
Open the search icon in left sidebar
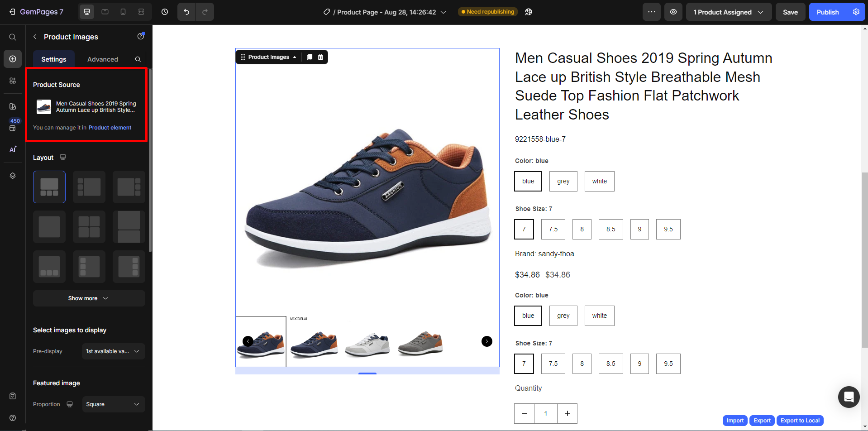[13, 37]
